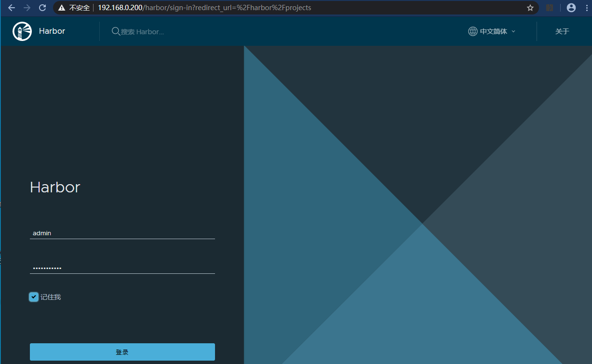Click the not-secure warning triangle icon

(x=62, y=8)
